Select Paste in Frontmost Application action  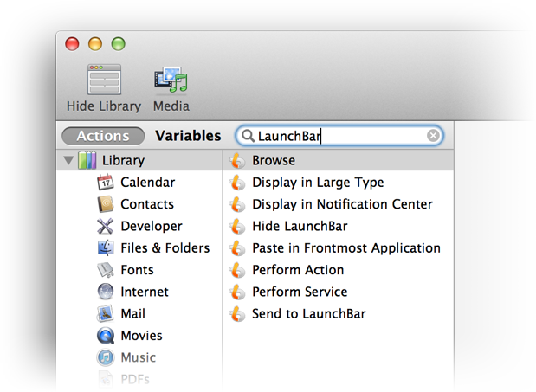[x=346, y=247]
